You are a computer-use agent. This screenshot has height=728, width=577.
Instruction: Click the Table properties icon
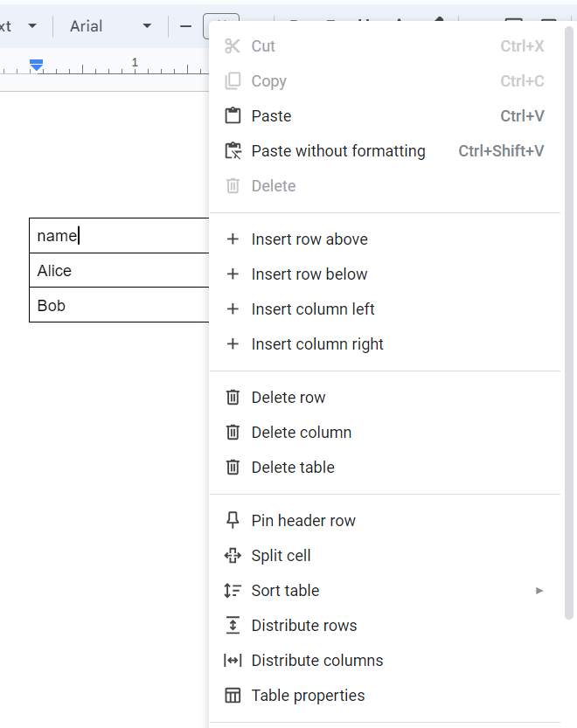point(233,696)
